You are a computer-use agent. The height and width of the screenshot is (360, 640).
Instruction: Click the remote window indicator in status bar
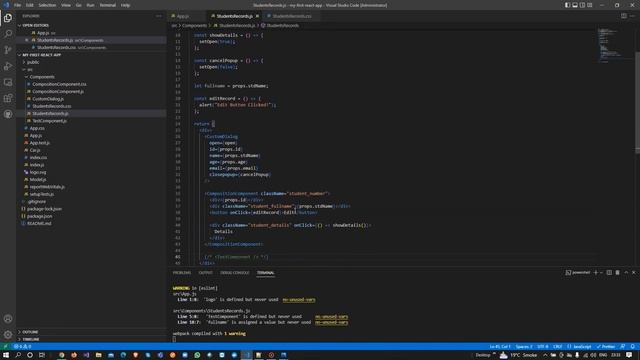[x=5, y=347]
